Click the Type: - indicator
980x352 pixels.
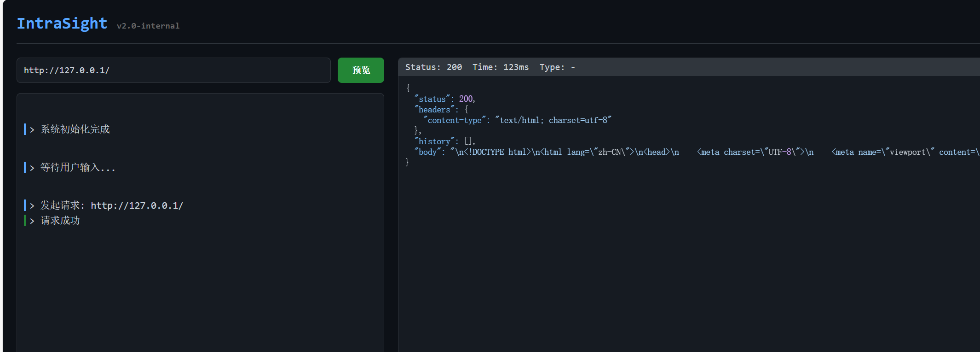557,67
